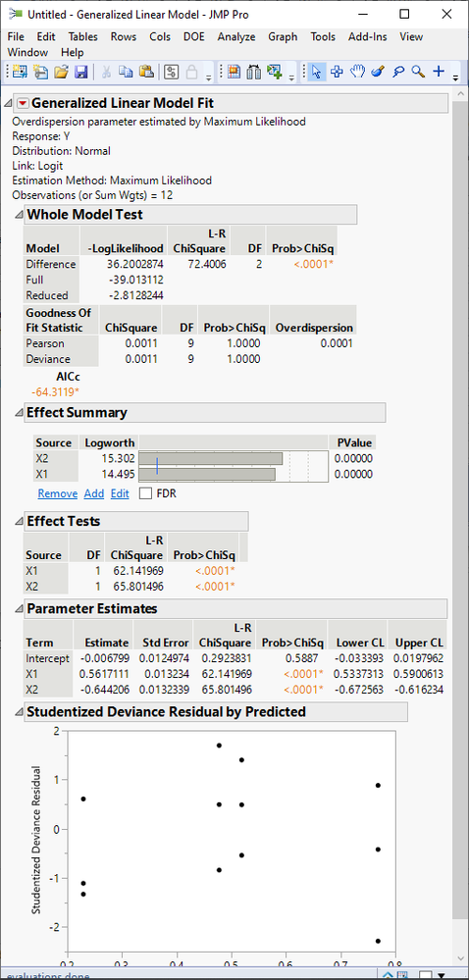The height and width of the screenshot is (980, 469).
Task: Collapse the Effect Tests section
Action: [18, 521]
